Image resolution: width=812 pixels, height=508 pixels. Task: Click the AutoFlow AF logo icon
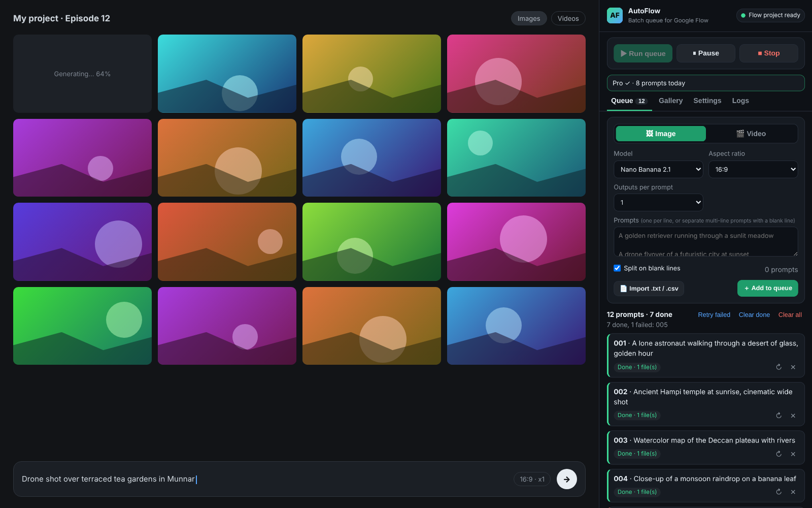click(615, 15)
